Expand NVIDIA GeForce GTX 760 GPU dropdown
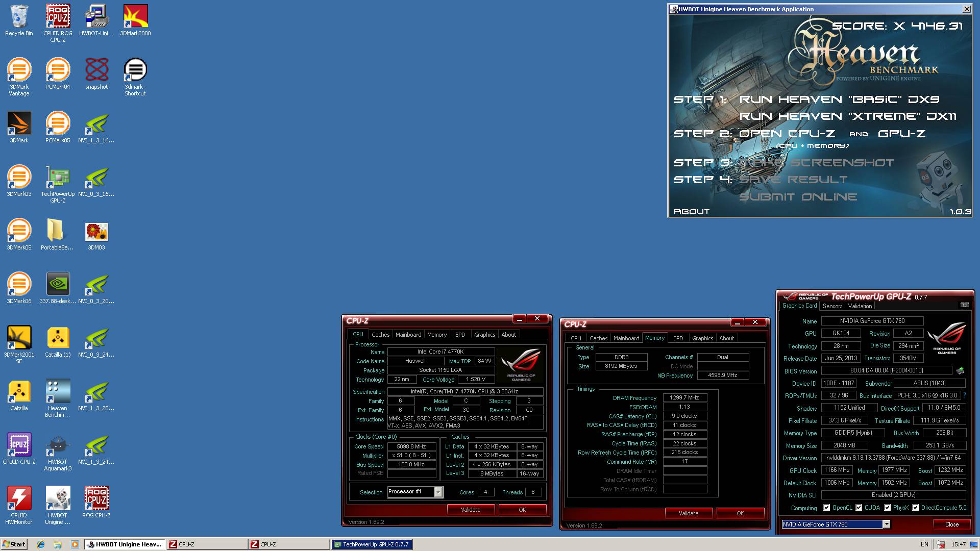 pyautogui.click(x=887, y=524)
